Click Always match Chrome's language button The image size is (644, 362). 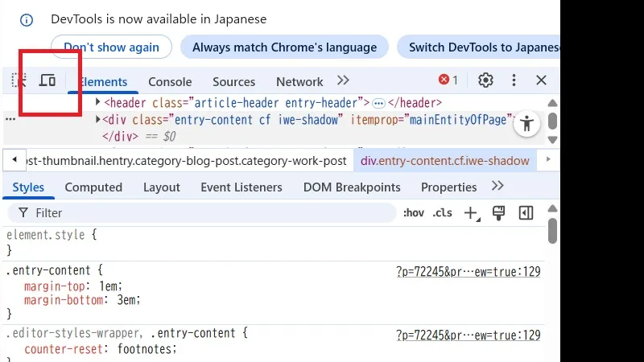pos(284,47)
